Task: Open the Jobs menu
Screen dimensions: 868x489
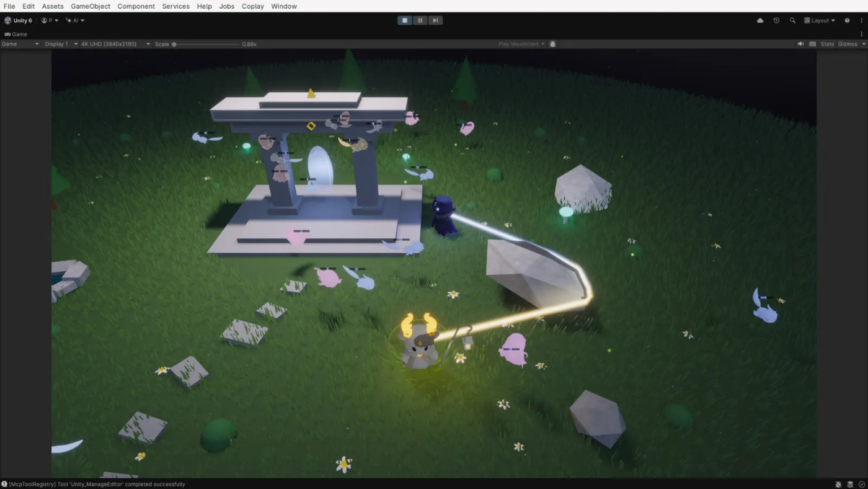Action: pos(227,6)
